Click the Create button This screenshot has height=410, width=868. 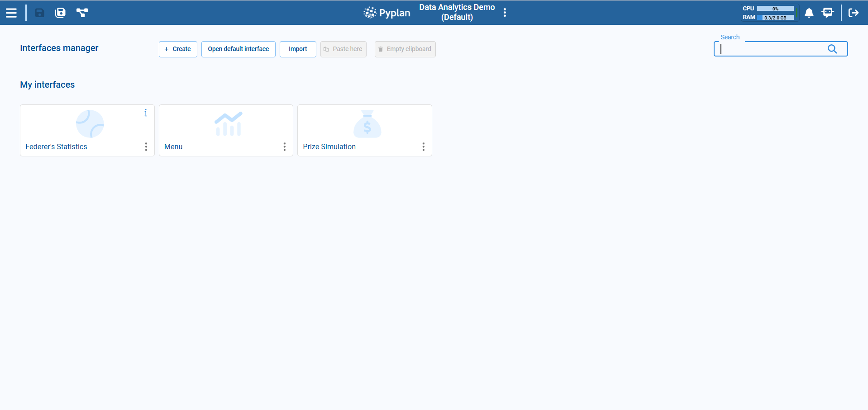coord(178,49)
